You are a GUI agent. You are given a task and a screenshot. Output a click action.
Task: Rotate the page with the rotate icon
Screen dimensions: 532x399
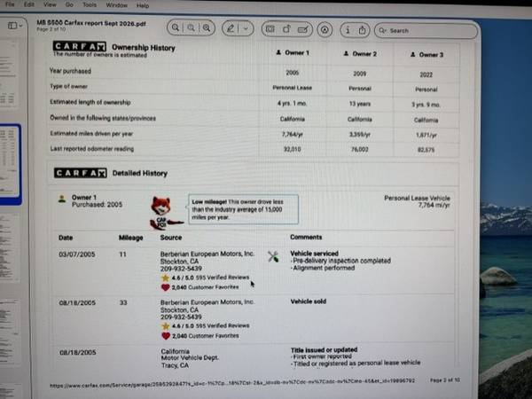click(286, 29)
